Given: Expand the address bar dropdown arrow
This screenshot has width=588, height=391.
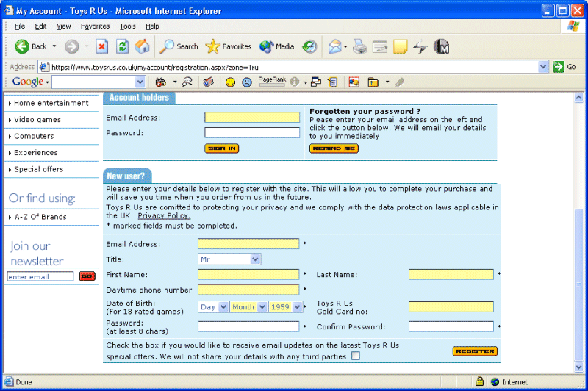Looking at the screenshot, I should (x=542, y=67).
